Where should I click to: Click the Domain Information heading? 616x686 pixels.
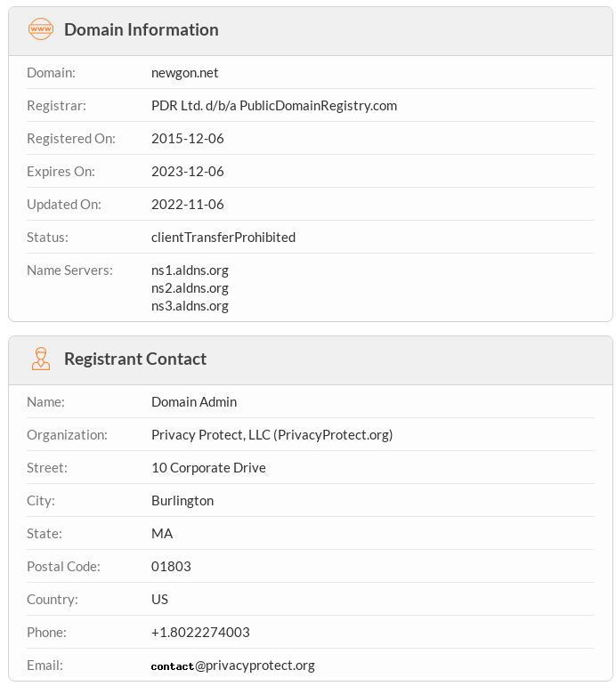coord(141,29)
